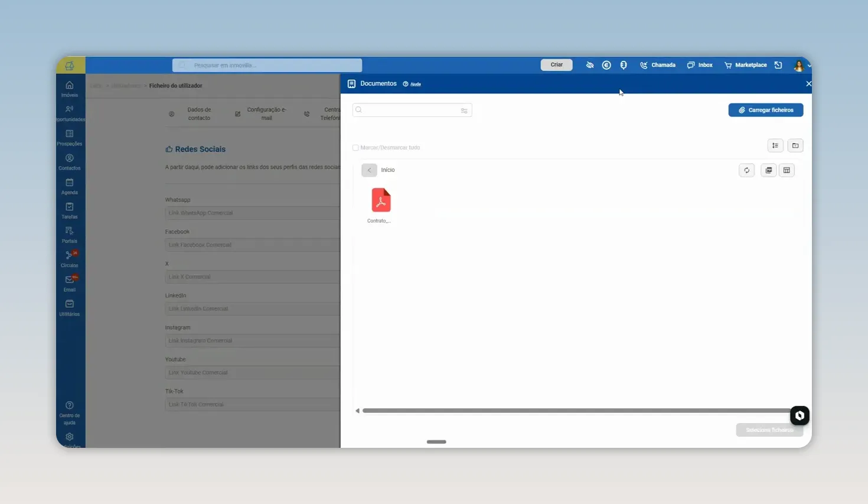868x504 pixels.
Task: Focus the Documentos search field
Action: tap(412, 110)
